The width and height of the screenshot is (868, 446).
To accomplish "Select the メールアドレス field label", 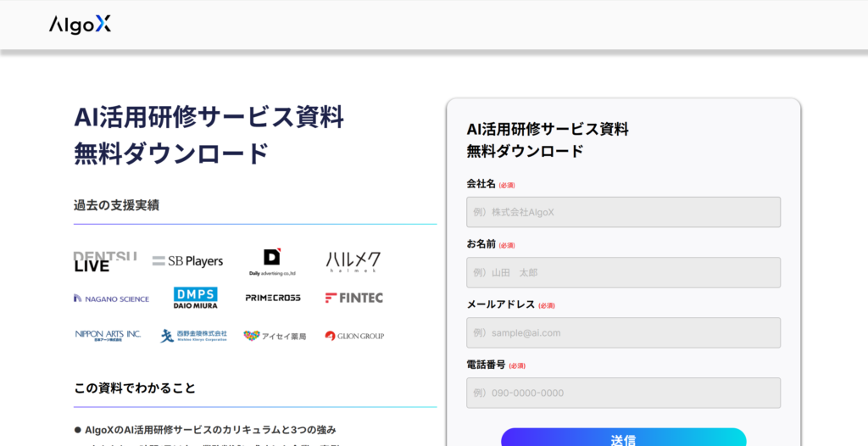I will (x=501, y=304).
